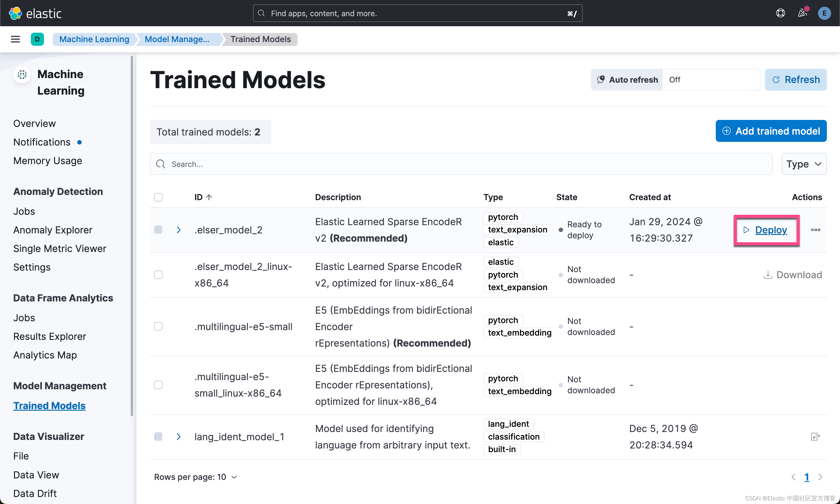
Task: Toggle Auto refresh on
Action: [627, 79]
